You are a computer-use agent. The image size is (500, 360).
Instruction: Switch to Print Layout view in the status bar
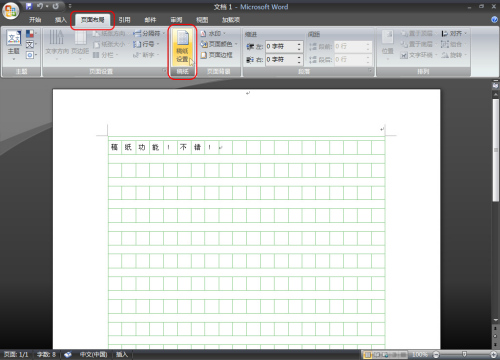click(368, 355)
